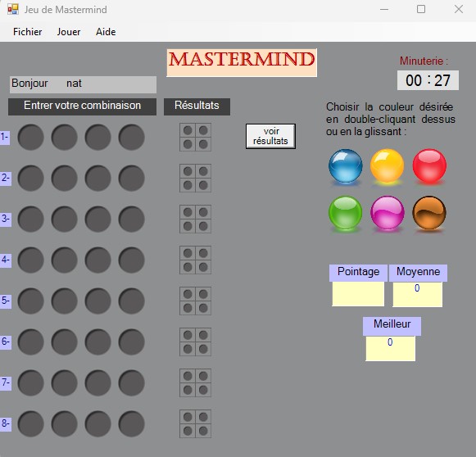Screen dimensions: 476x457
Task: Click fourth peg slot in row 5
Action: click(x=131, y=301)
